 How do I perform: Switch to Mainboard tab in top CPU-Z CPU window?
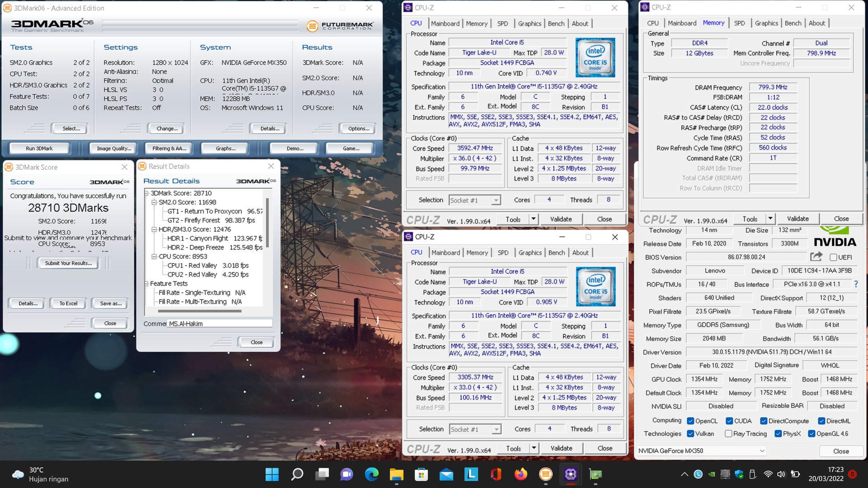pos(445,23)
